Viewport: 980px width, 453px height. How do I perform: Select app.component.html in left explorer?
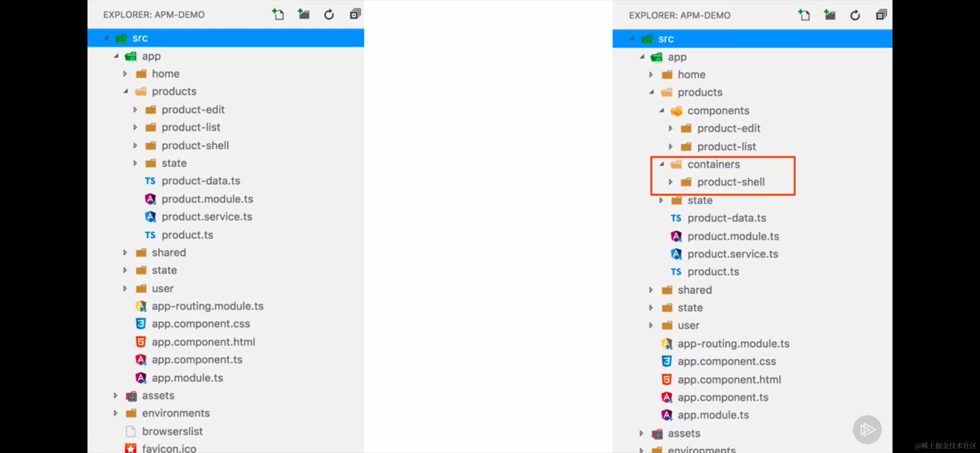coord(203,342)
